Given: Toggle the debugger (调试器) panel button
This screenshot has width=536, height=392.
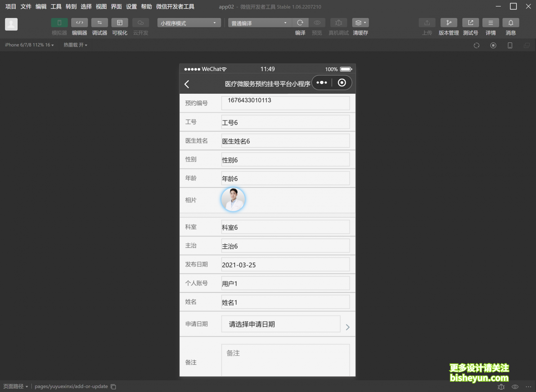Looking at the screenshot, I should point(100,23).
